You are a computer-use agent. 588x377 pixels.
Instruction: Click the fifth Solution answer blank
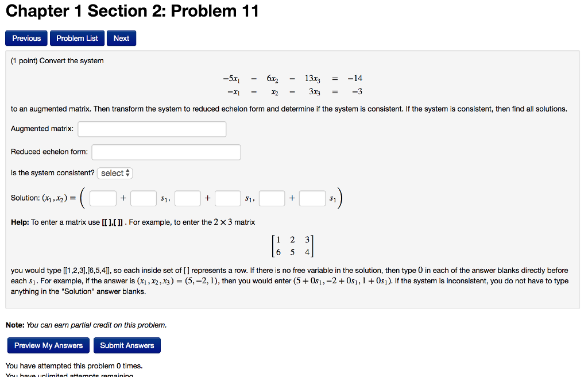pyautogui.click(x=272, y=198)
